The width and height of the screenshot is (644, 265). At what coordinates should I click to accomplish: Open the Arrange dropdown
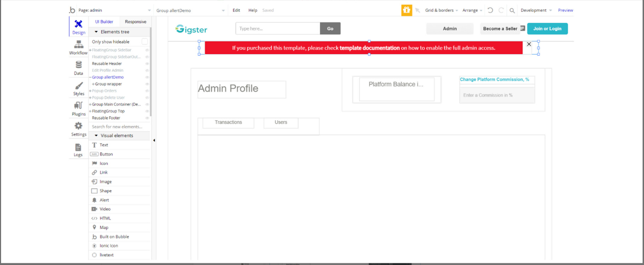[472, 10]
